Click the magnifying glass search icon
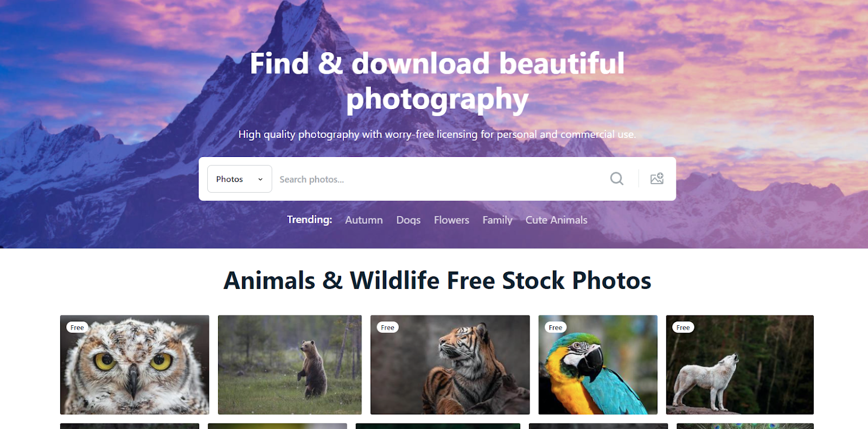 [x=617, y=179]
